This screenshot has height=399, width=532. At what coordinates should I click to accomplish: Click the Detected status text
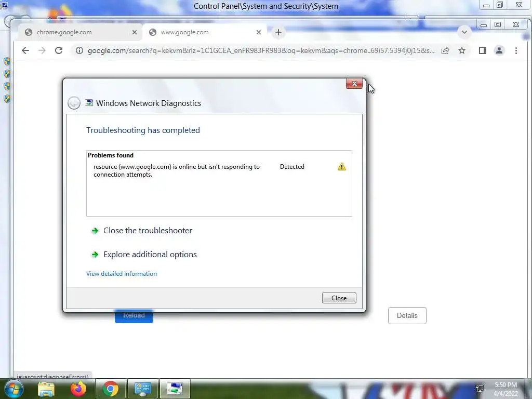click(292, 167)
